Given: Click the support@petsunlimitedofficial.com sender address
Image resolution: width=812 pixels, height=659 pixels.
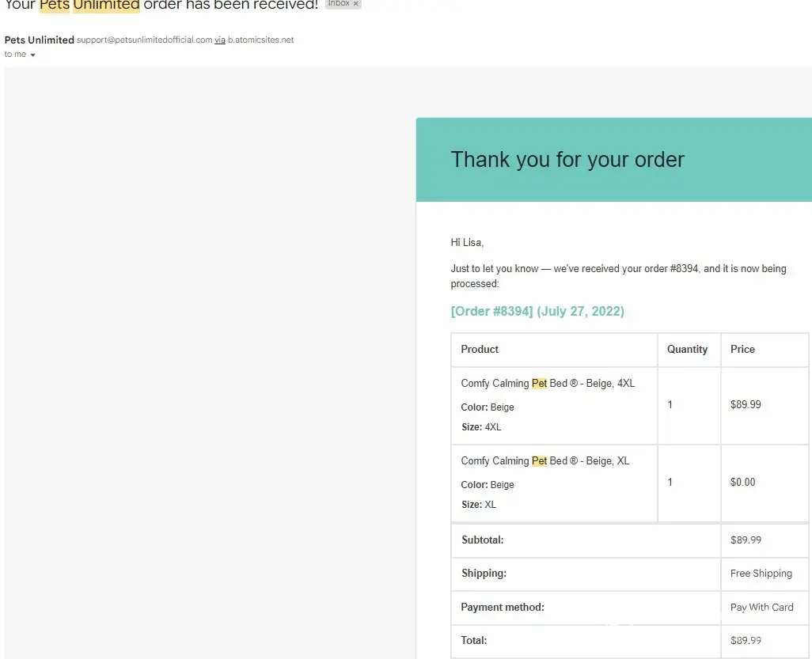Looking at the screenshot, I should 144,40.
